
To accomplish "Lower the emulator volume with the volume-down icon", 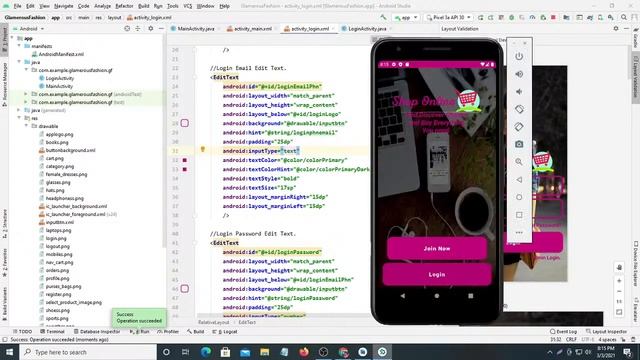I will pyautogui.click(x=519, y=92).
